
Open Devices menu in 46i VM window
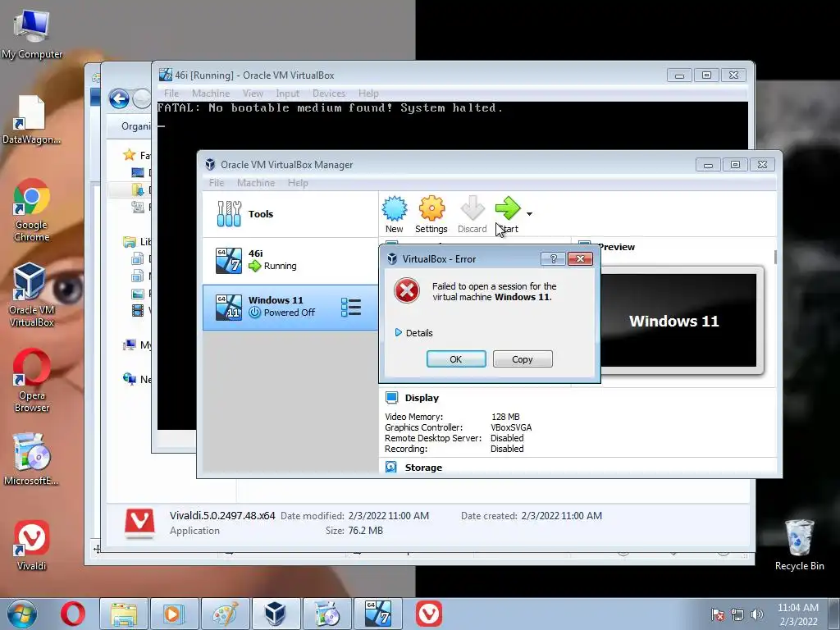pyautogui.click(x=329, y=94)
